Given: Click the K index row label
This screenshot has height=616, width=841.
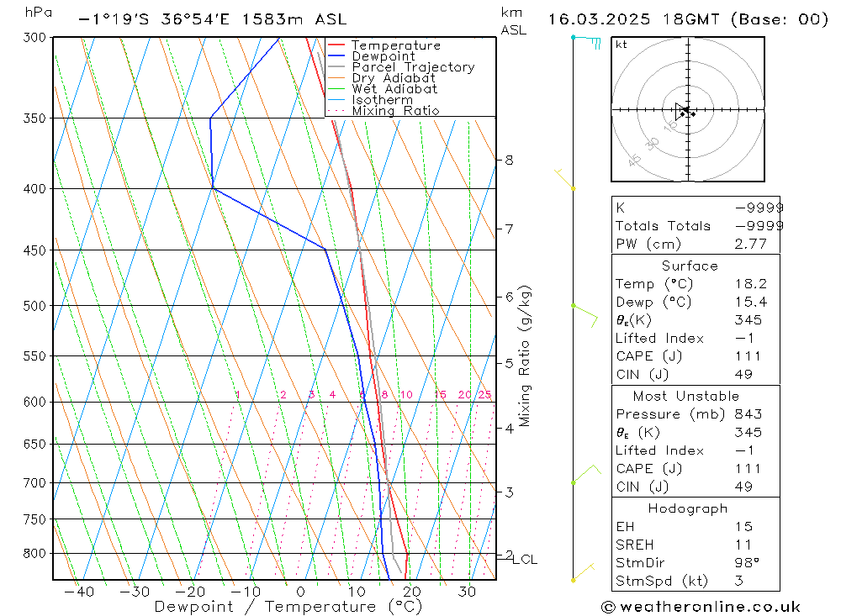Looking at the screenshot, I should tap(620, 208).
